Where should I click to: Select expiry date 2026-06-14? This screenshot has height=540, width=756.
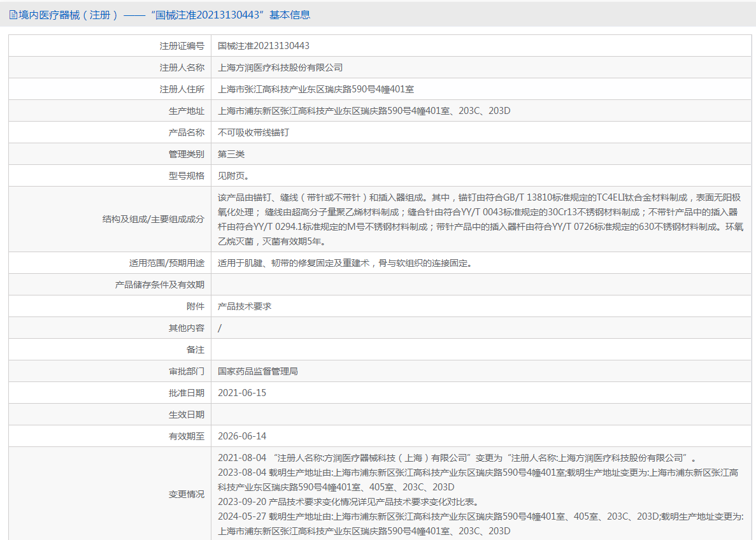[x=242, y=436]
